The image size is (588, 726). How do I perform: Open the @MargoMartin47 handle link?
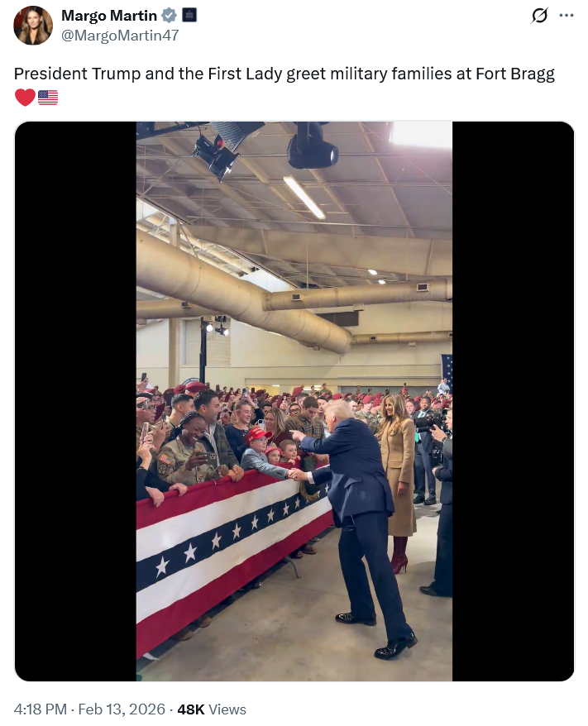pos(120,36)
